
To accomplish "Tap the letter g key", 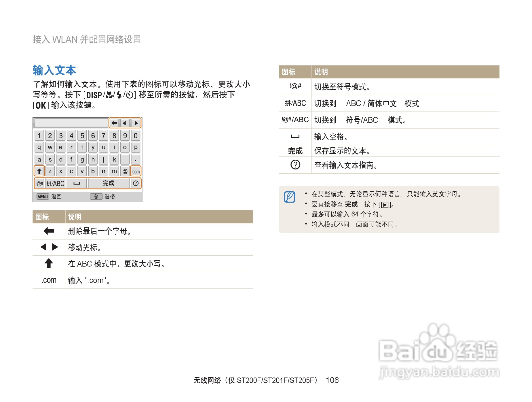I will [x=82, y=159].
